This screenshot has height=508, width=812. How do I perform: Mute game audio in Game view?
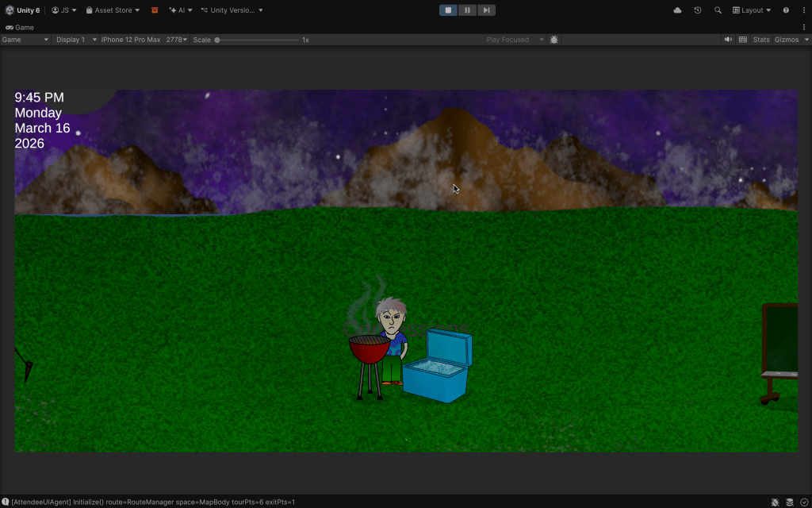point(728,40)
